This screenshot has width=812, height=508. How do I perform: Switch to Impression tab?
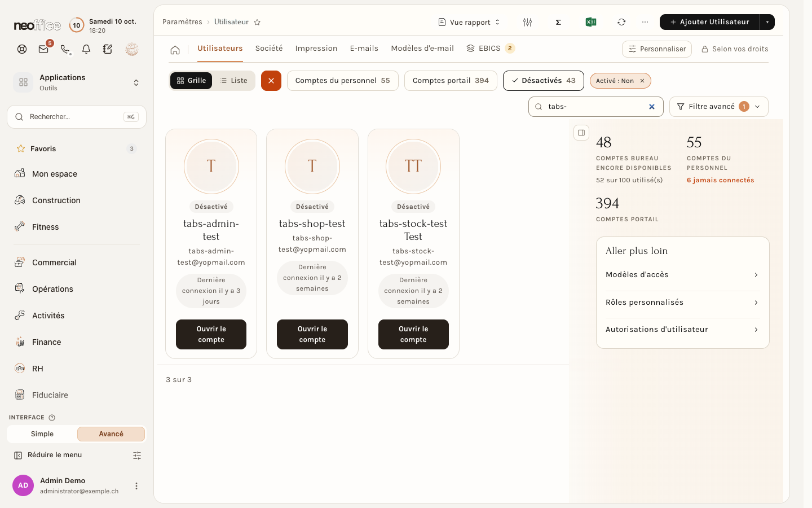[316, 49]
